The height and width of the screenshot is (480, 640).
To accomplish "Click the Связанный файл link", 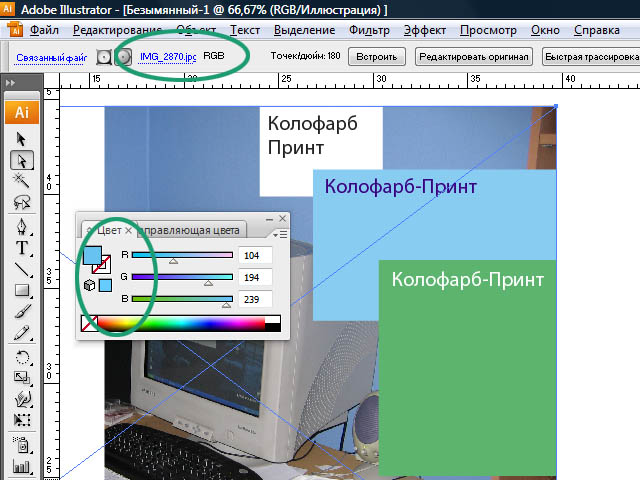I will coord(51,58).
